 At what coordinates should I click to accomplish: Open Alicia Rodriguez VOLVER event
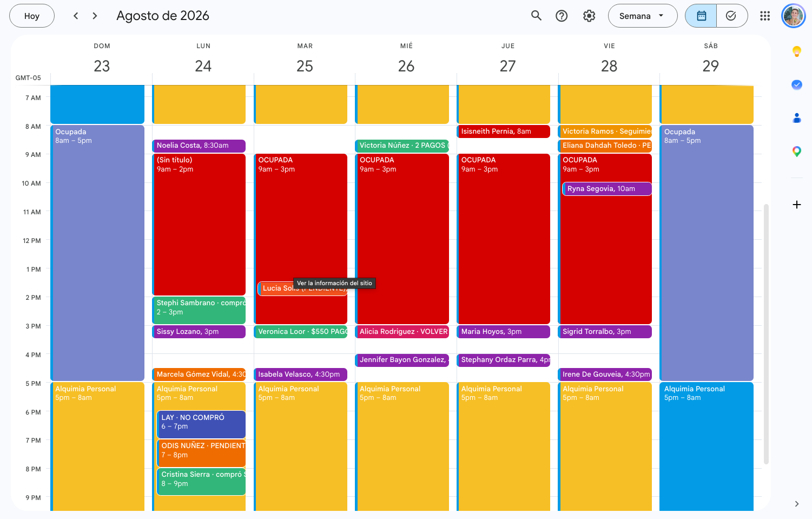[x=402, y=332]
